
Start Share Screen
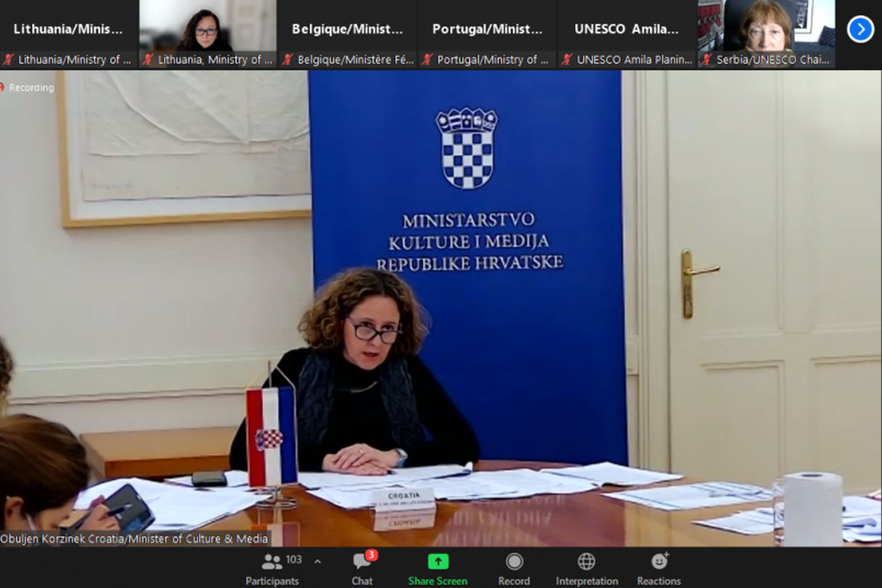coord(438,569)
